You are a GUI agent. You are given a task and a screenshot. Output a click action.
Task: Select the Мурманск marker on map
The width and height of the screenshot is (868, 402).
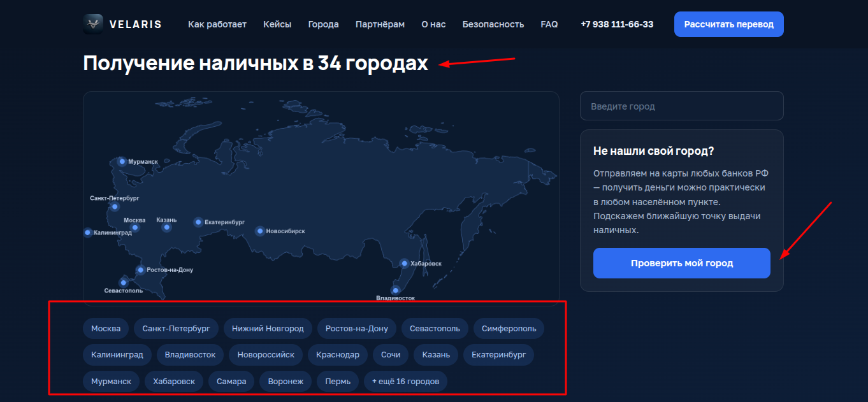click(x=122, y=161)
